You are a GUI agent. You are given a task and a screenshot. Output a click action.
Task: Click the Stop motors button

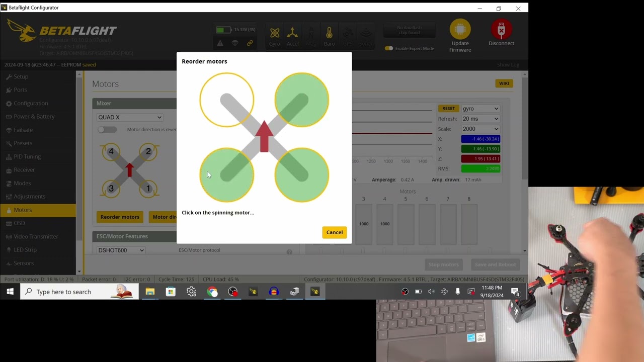[x=443, y=264]
